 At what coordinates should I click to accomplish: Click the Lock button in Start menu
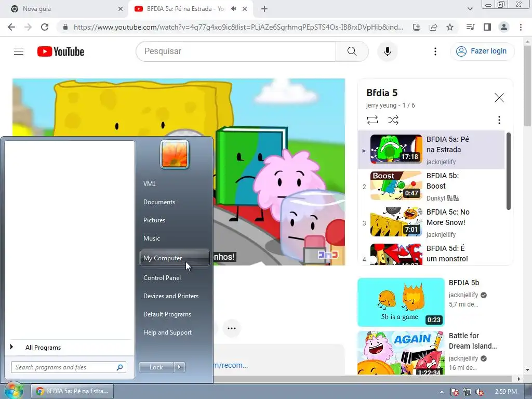tap(156, 367)
